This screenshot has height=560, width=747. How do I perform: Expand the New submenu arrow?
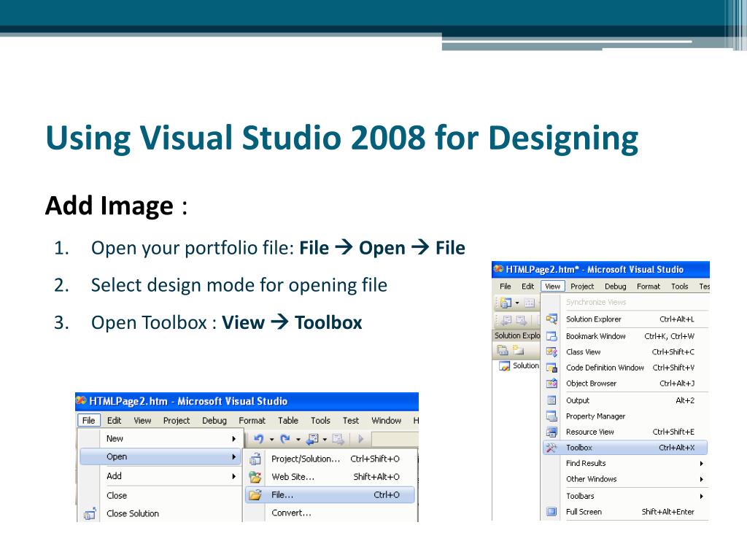[x=234, y=438]
